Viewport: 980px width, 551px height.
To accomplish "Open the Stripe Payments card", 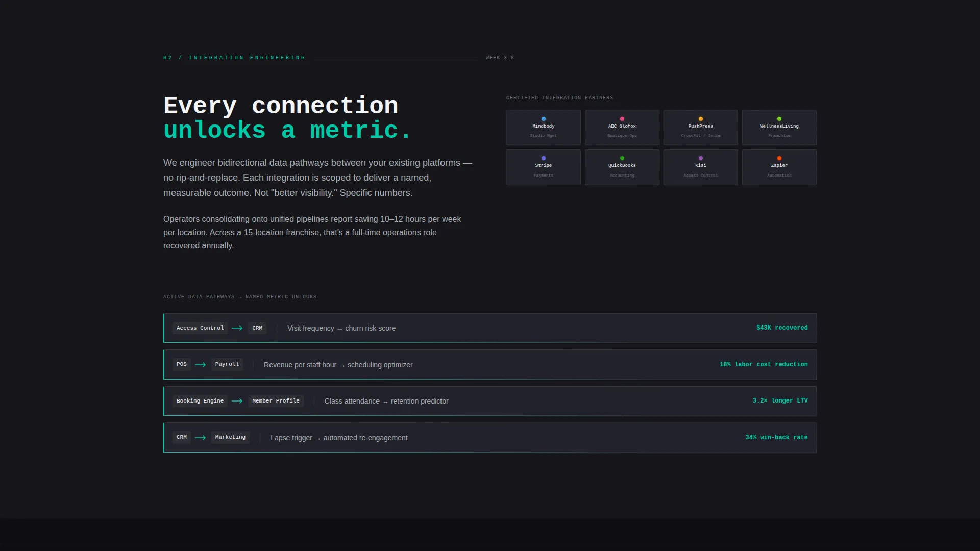I will 543,167.
